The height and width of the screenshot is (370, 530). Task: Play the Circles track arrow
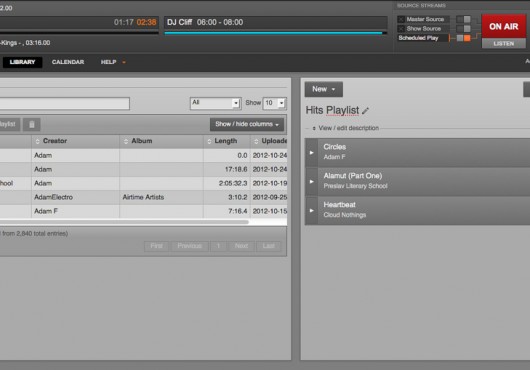pyautogui.click(x=311, y=153)
